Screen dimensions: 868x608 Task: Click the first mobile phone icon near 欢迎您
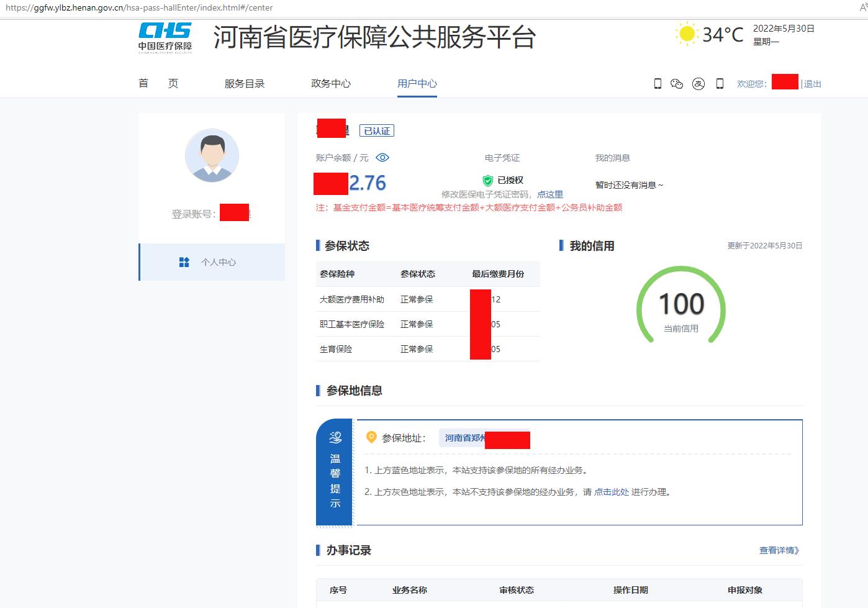pyautogui.click(x=658, y=83)
